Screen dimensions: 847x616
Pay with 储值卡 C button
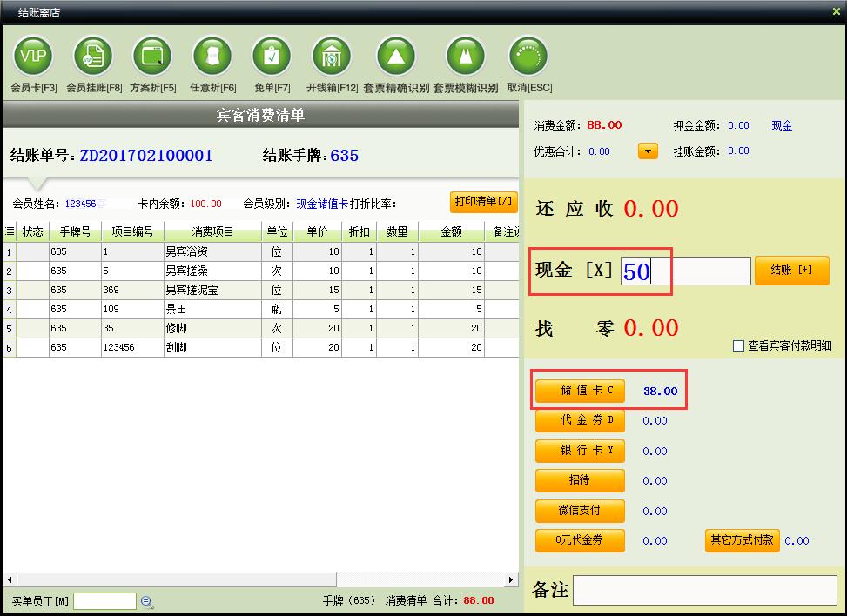580,391
